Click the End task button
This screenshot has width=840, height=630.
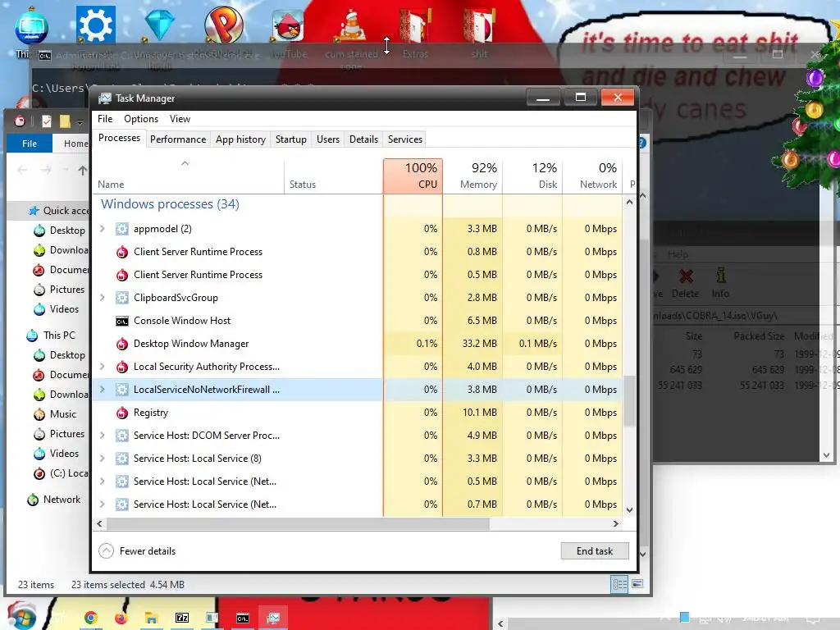[x=595, y=551]
